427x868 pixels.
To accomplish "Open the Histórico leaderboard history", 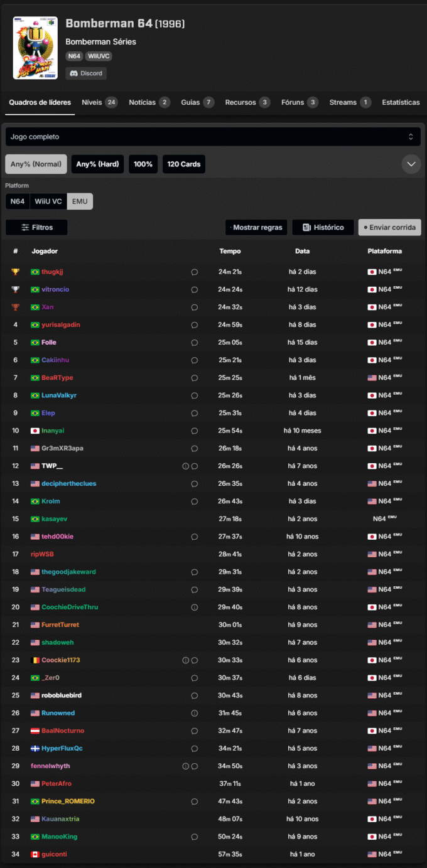I will [323, 227].
